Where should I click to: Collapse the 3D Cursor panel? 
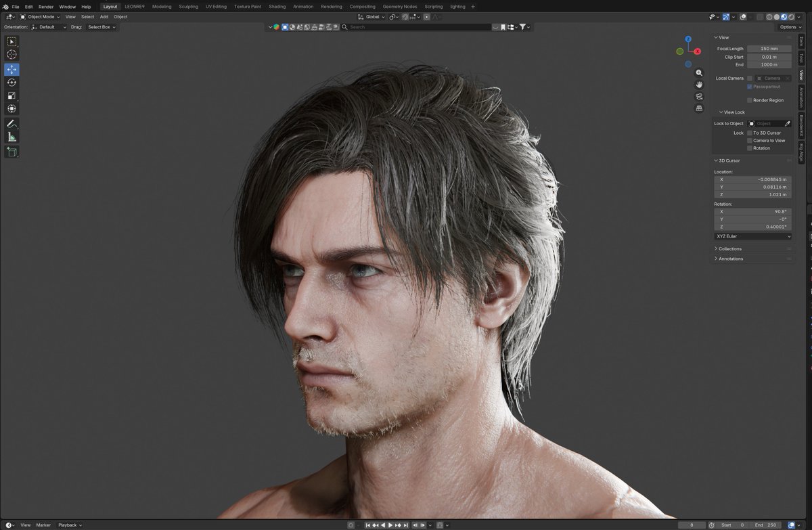pyautogui.click(x=717, y=160)
